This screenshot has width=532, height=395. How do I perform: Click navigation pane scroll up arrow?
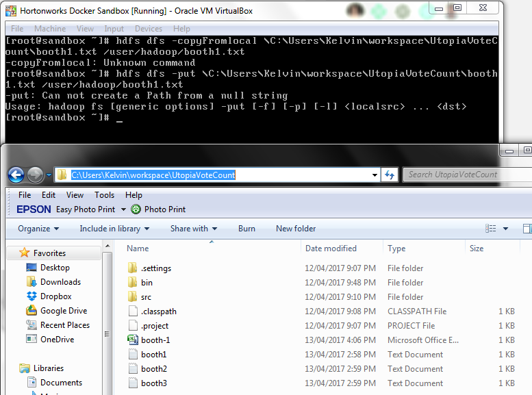coord(107,246)
